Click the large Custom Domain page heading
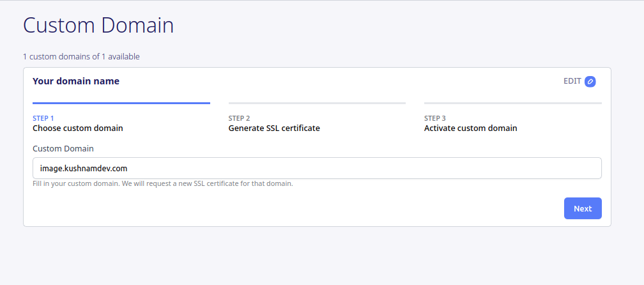 tap(98, 26)
